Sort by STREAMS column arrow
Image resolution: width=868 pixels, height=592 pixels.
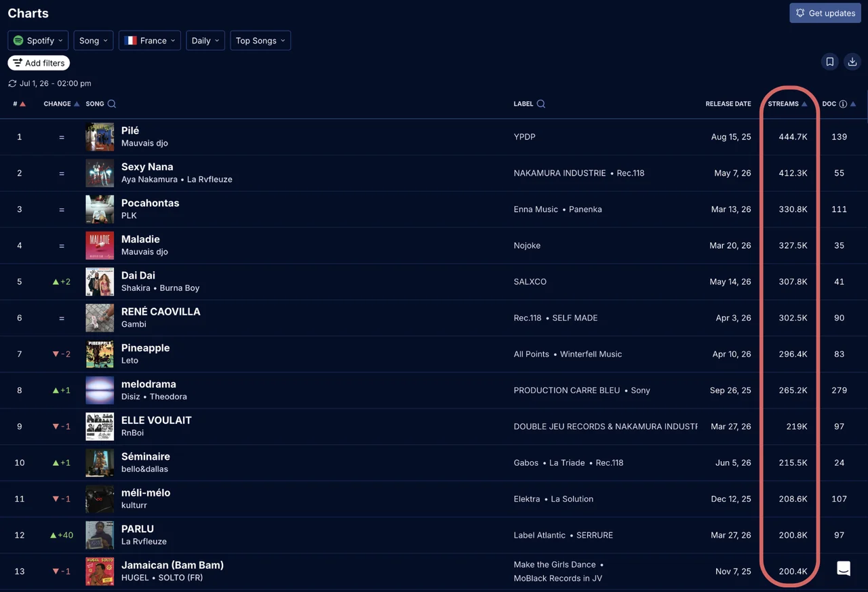[804, 104]
